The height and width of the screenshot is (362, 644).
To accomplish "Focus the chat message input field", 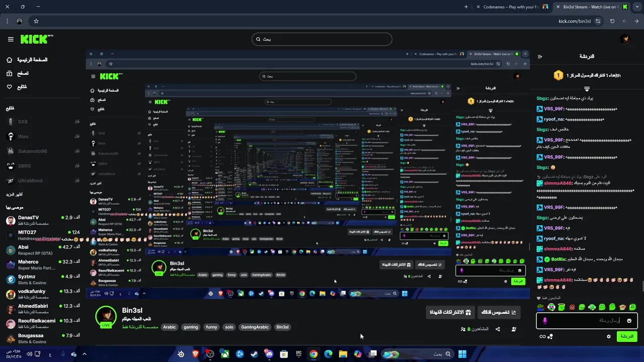I will pos(587,321).
